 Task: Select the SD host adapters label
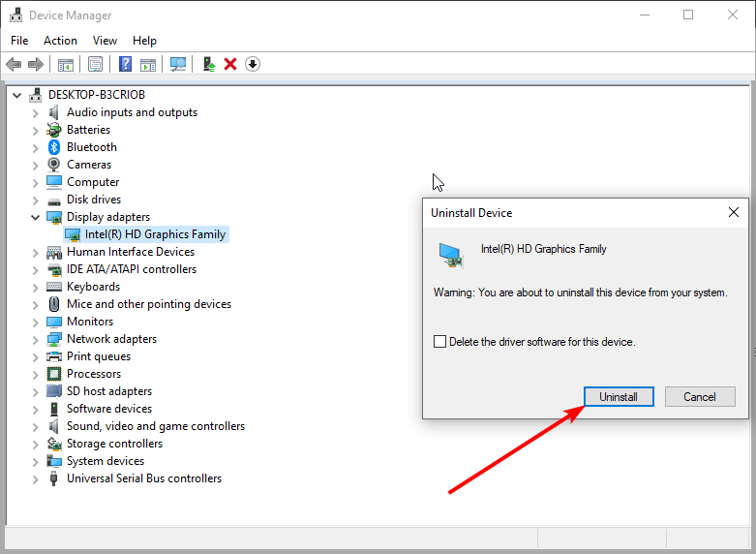[x=109, y=391]
